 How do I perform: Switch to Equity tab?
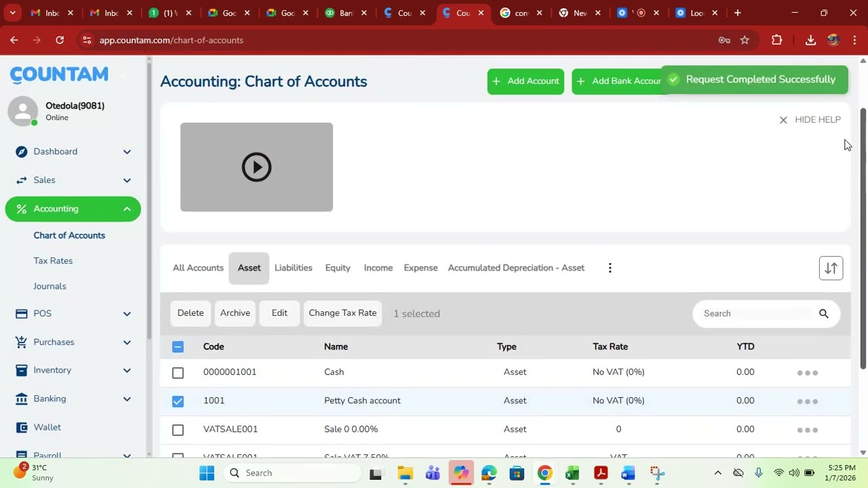pyautogui.click(x=338, y=268)
